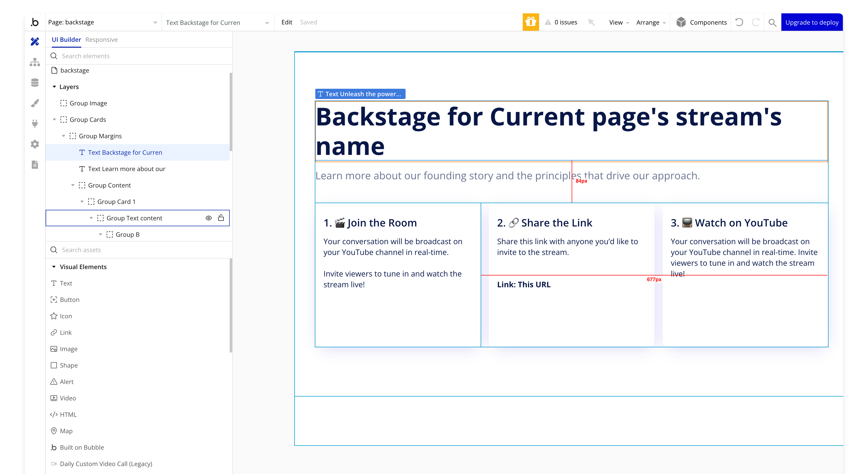Click Upgrade to deploy button

[812, 23]
